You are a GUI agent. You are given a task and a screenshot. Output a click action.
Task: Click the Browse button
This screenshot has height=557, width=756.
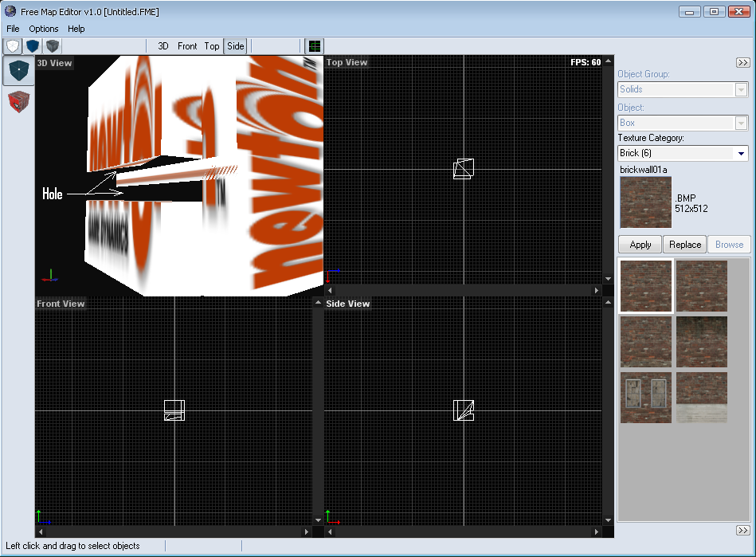coord(729,245)
